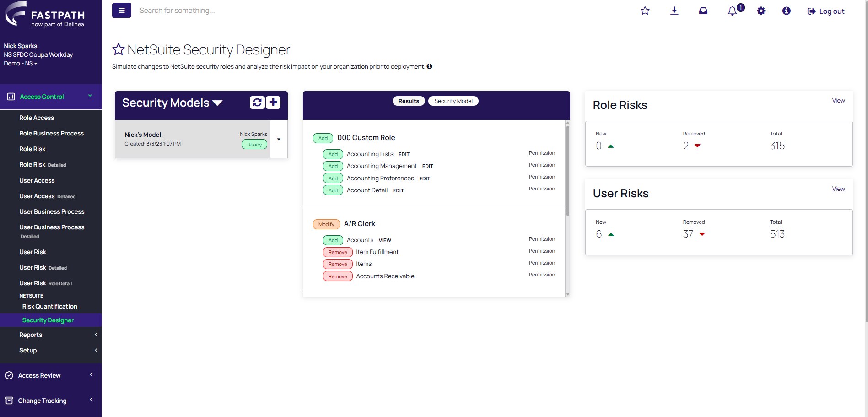Viewport: 868px width, 417px height.
Task: Click the Add tag on 000 Custom Role
Action: (323, 138)
